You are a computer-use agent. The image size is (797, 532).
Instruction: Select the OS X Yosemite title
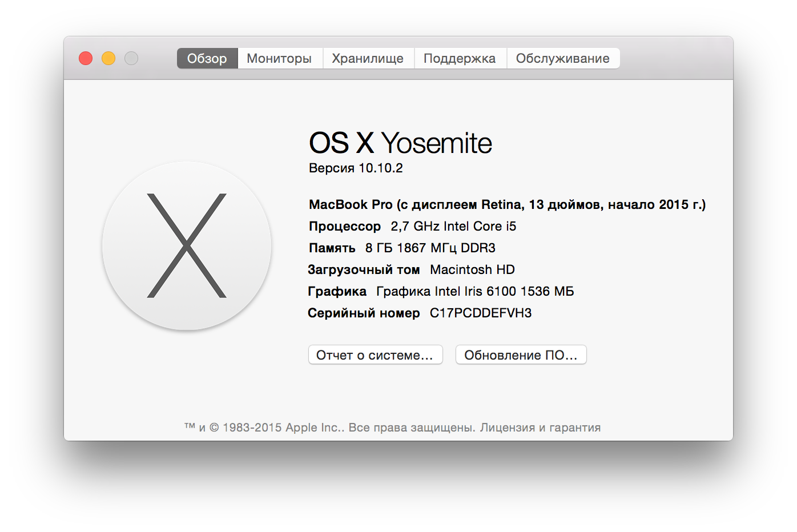[x=400, y=143]
